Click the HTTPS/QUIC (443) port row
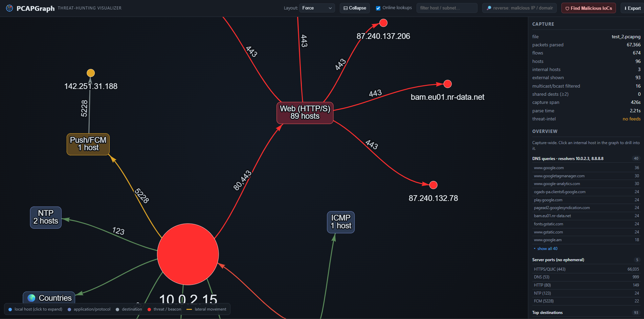This screenshot has height=319, width=644. click(586, 269)
